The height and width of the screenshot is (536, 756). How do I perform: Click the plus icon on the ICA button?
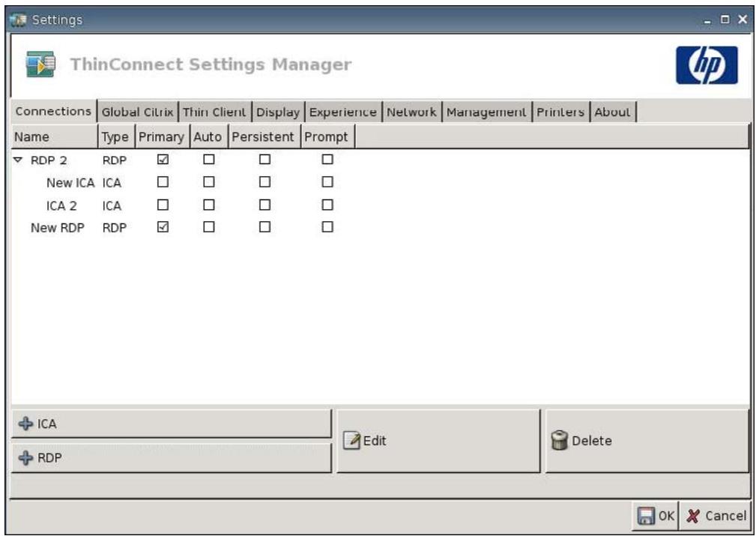[25, 424]
